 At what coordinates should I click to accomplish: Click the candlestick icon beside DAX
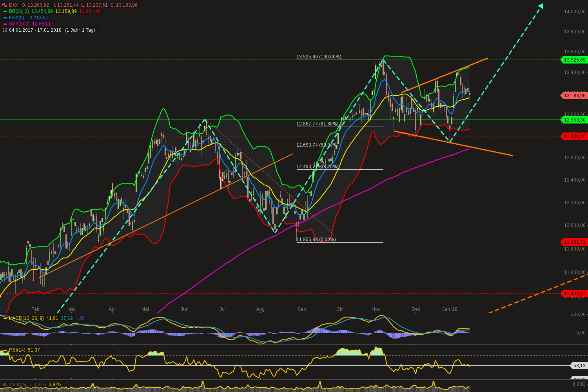5,5
